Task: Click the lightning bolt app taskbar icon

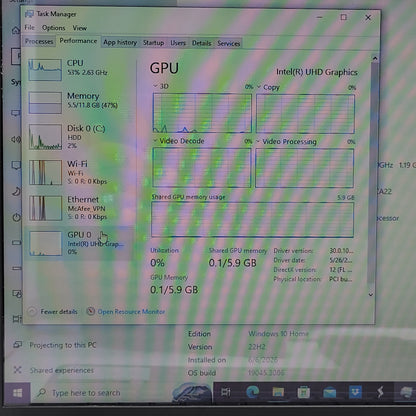Action: pos(380,392)
